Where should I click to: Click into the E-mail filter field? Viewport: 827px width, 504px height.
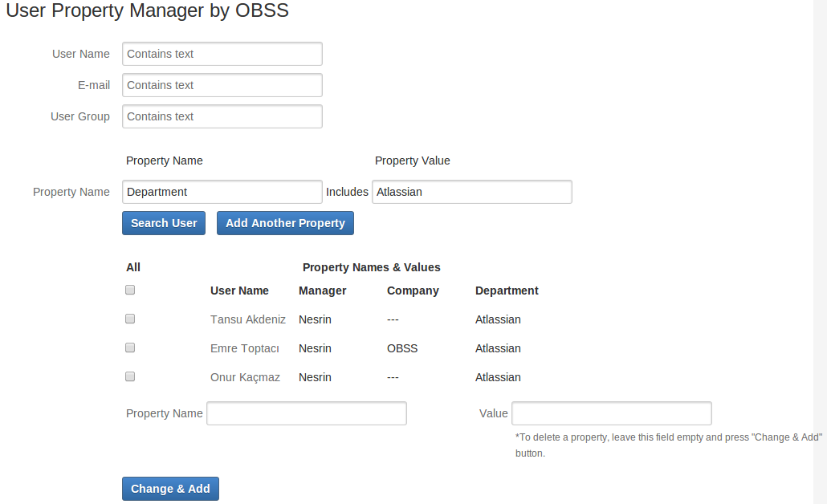click(x=222, y=85)
